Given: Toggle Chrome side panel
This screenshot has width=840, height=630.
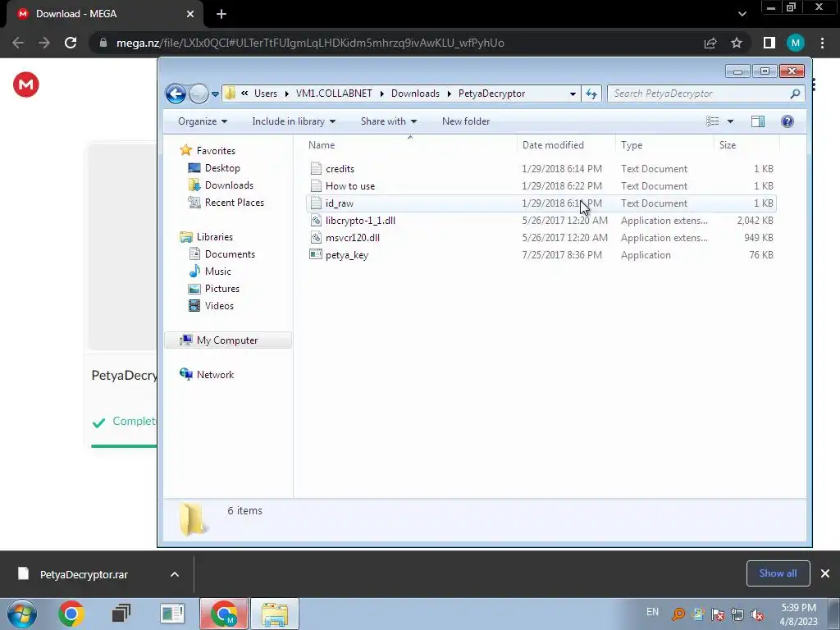Looking at the screenshot, I should pos(769,43).
